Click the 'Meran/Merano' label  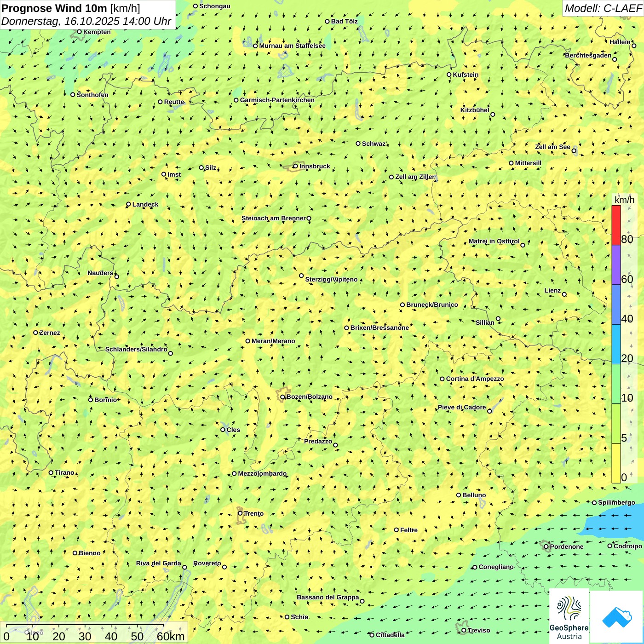click(x=273, y=341)
